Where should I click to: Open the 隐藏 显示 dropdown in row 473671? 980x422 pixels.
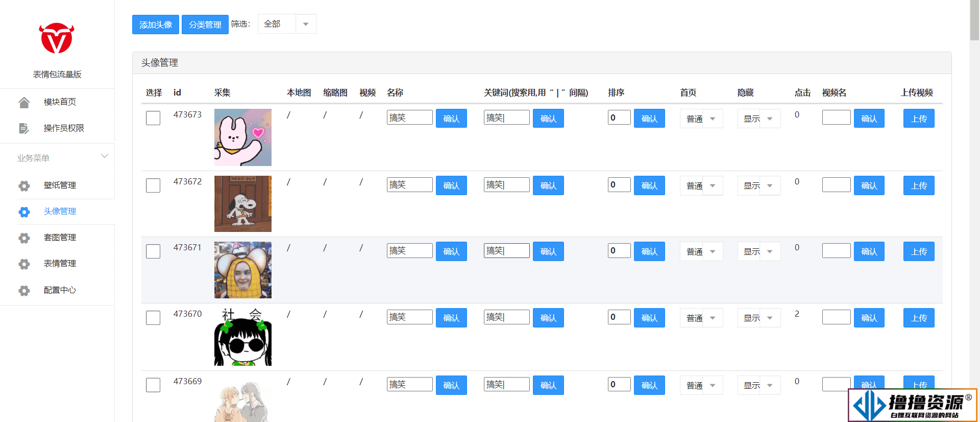point(759,251)
